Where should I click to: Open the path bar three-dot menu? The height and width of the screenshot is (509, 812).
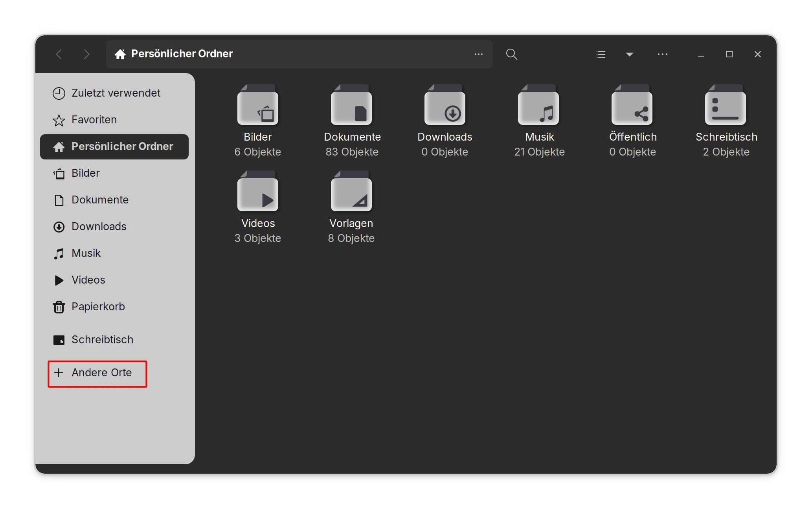pos(478,54)
